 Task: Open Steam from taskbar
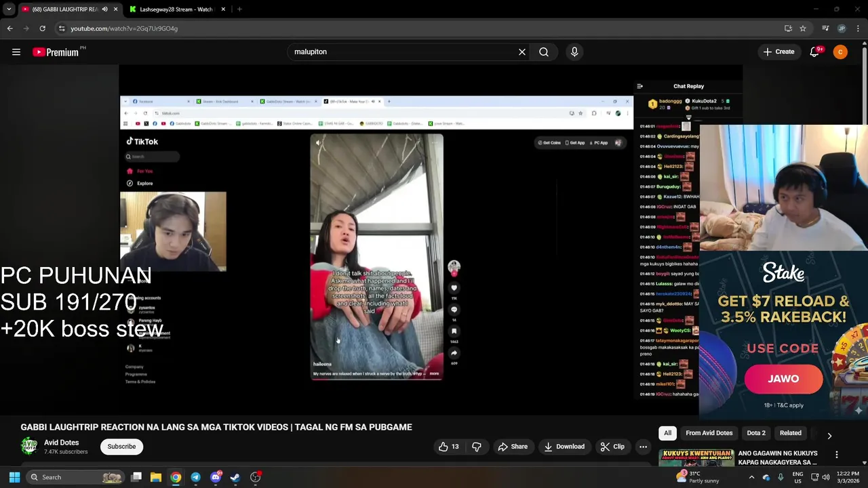[235, 477]
